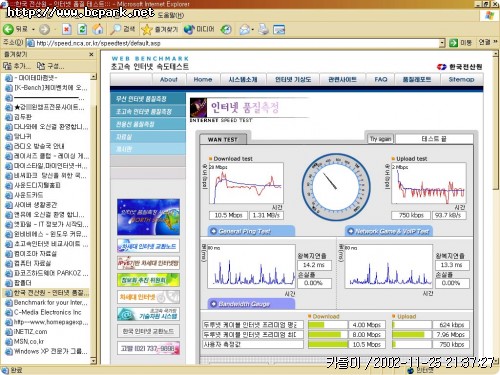Viewport: 500px width, 375px height.
Task: Open the Mail button dropdown arrow
Action: [x=253, y=30]
